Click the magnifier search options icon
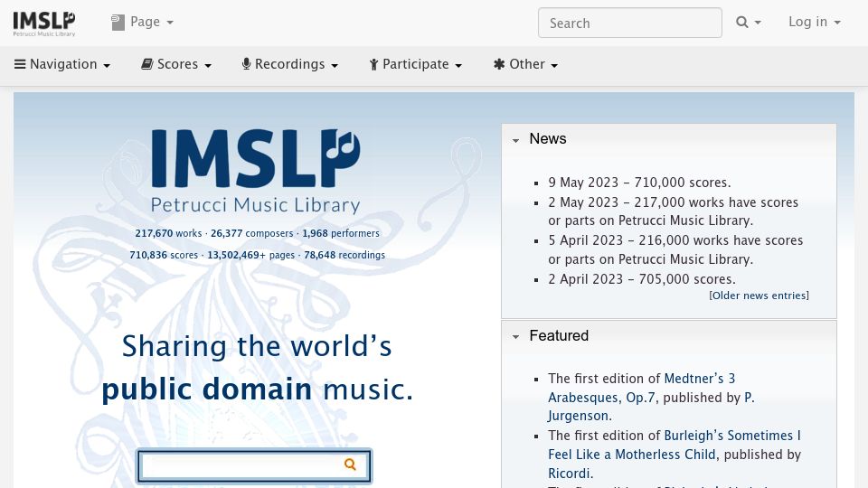 (741, 22)
